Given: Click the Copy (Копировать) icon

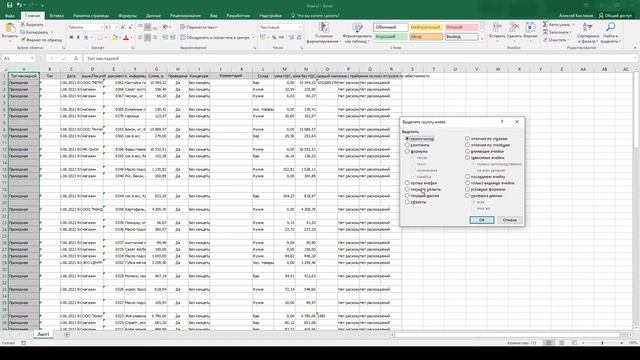Looking at the screenshot, I should (23, 32).
